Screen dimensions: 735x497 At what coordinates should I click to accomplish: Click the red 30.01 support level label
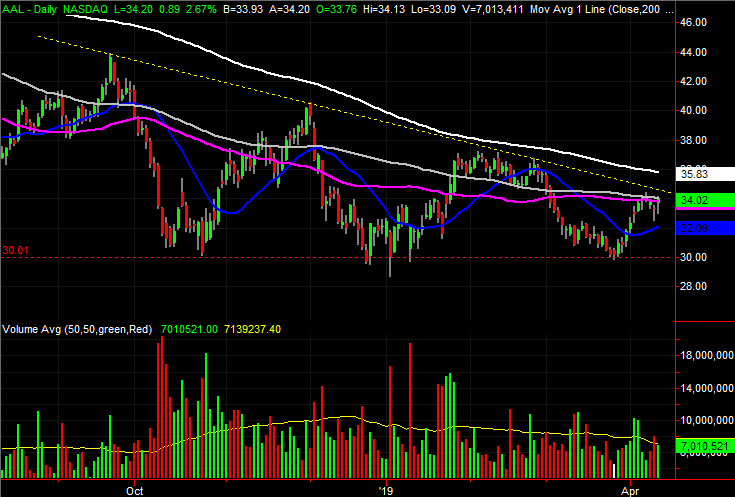pyautogui.click(x=15, y=251)
